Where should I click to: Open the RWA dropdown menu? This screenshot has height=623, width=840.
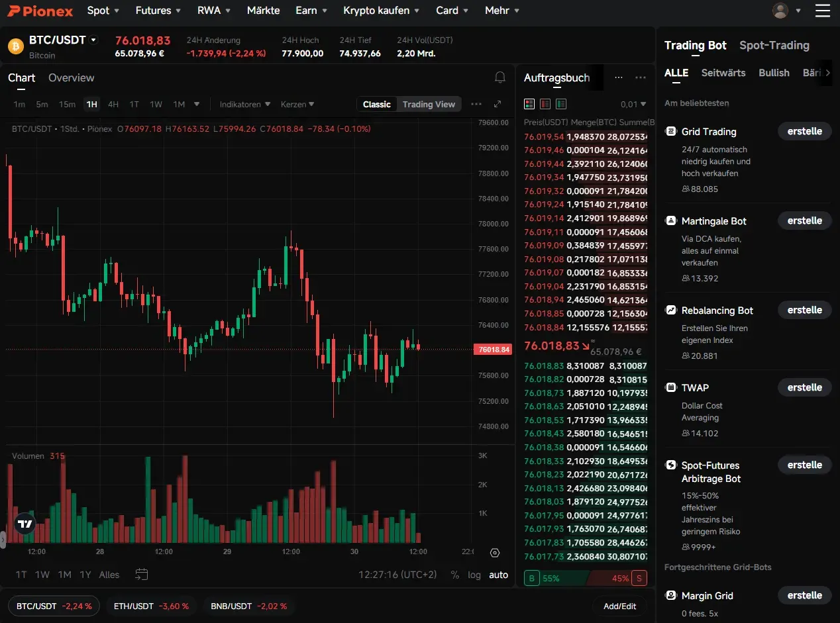click(214, 11)
